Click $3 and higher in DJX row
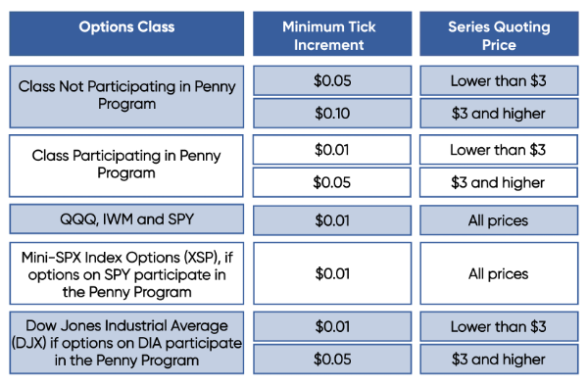 pyautogui.click(x=499, y=359)
